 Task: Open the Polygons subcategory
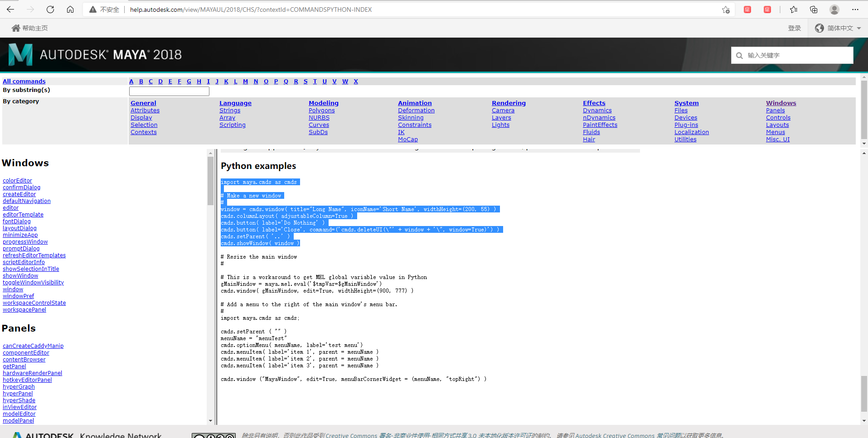(x=322, y=111)
